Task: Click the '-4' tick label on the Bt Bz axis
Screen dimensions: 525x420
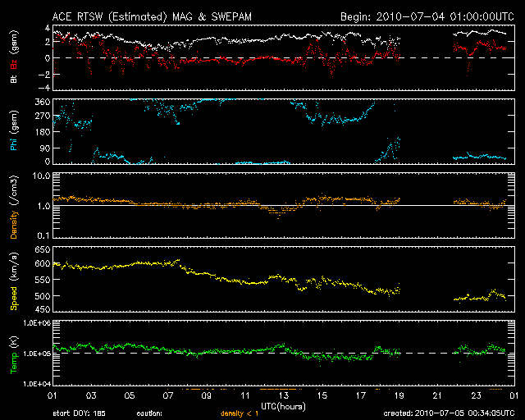Action: click(43, 88)
